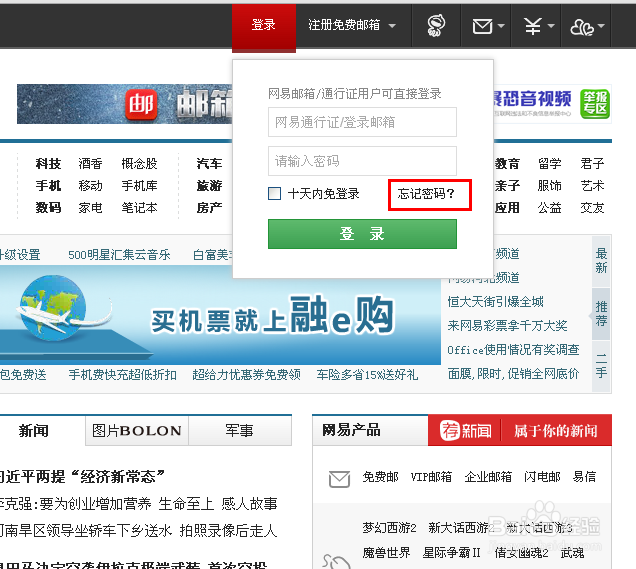Open the 教育 channel link
This screenshot has height=569, width=636.
[507, 164]
